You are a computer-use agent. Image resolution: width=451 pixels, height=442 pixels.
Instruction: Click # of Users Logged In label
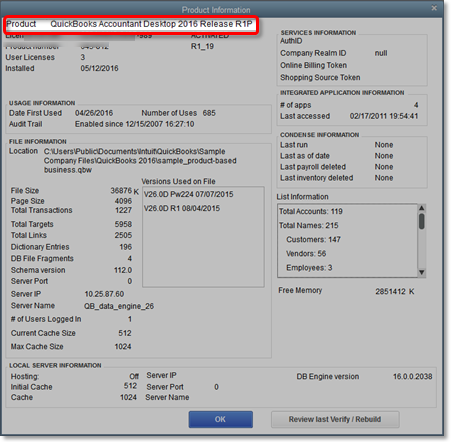point(46,319)
